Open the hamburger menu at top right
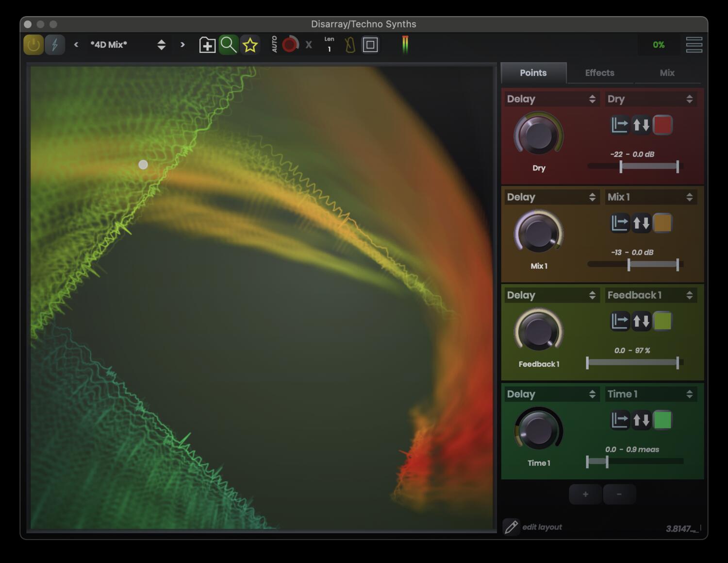The image size is (728, 563). point(694,45)
